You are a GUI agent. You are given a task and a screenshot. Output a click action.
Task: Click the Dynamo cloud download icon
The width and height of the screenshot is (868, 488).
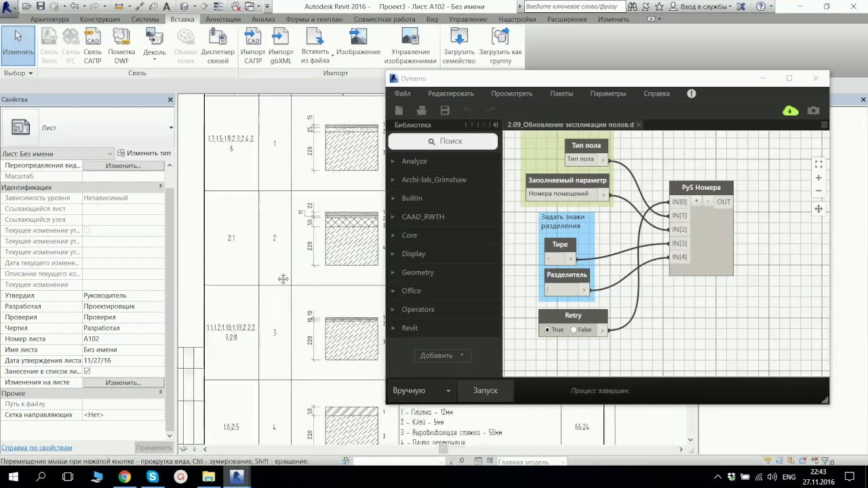click(791, 110)
